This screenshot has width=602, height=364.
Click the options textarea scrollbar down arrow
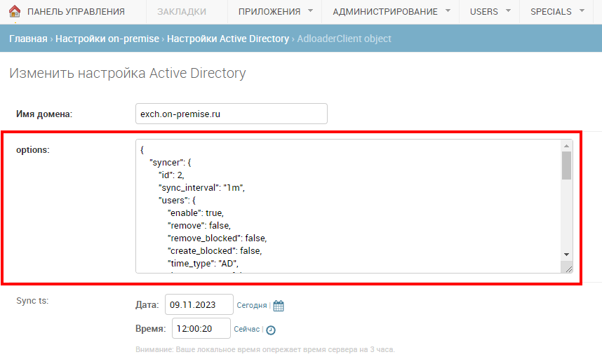(566, 254)
